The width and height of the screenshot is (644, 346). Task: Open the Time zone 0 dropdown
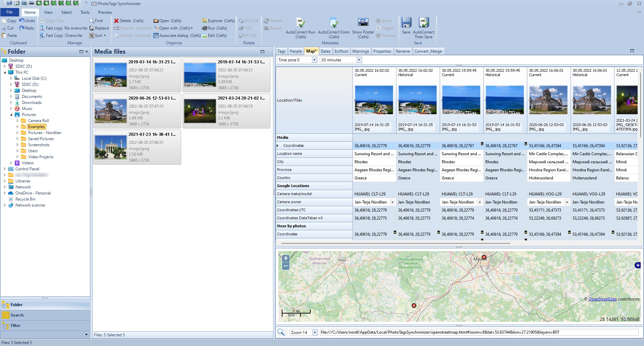tap(314, 60)
